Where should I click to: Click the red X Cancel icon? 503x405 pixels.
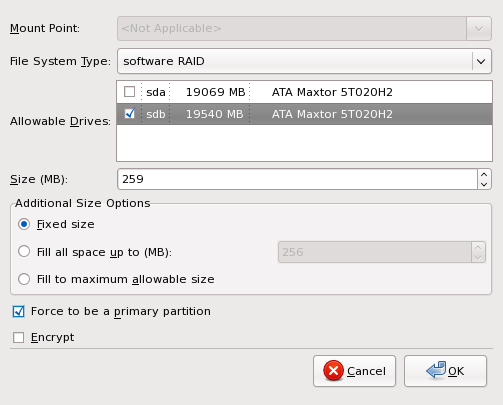[x=333, y=370]
